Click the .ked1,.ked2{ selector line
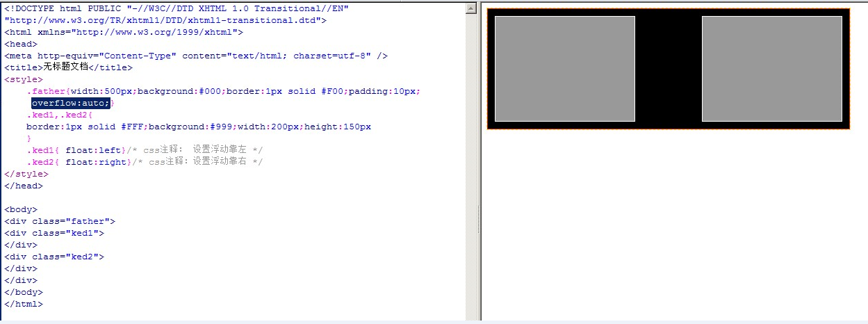 (60, 115)
